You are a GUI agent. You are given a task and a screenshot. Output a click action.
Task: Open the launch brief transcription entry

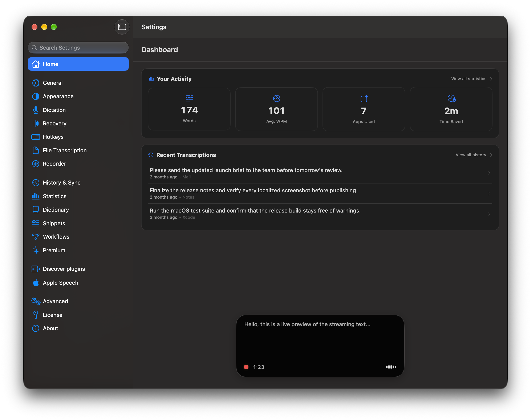coord(320,173)
